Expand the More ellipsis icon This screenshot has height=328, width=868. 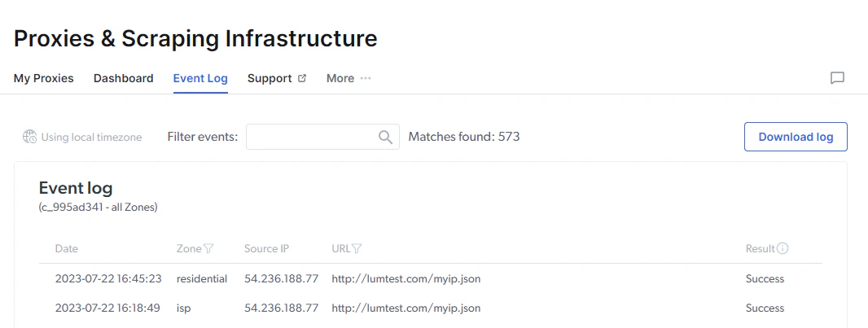(x=366, y=79)
